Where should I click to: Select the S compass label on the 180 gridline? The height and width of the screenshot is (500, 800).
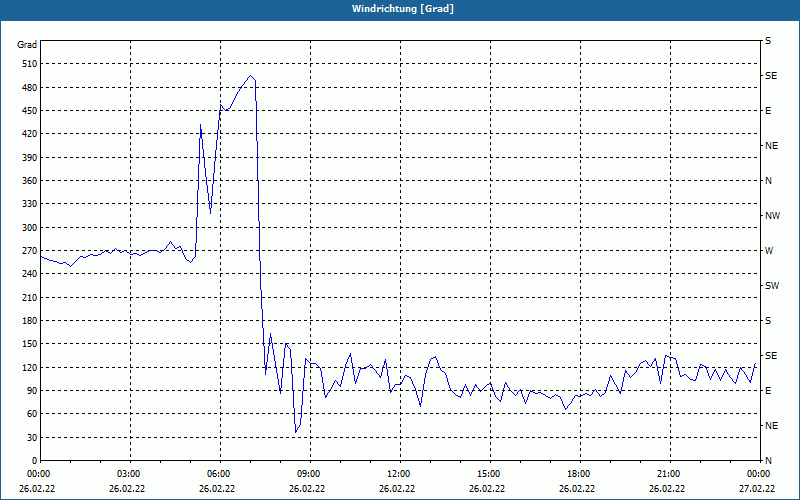[x=768, y=321]
